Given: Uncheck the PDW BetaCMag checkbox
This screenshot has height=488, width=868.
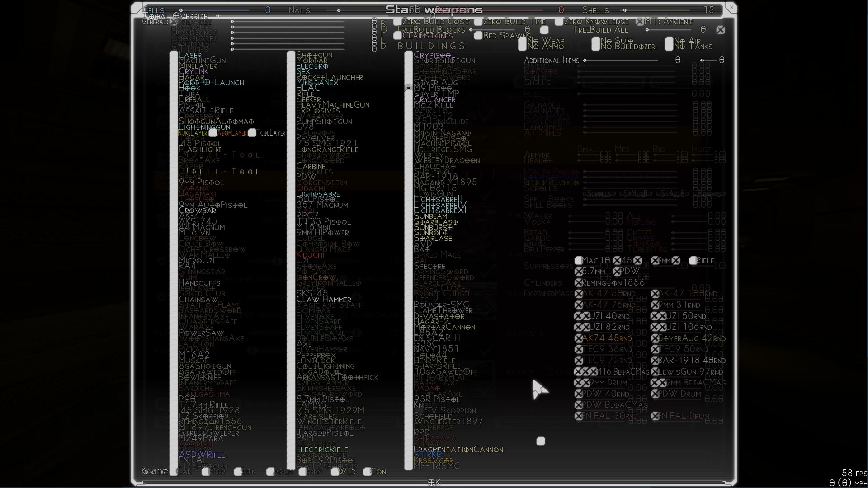Looking at the screenshot, I should pos(579,405).
